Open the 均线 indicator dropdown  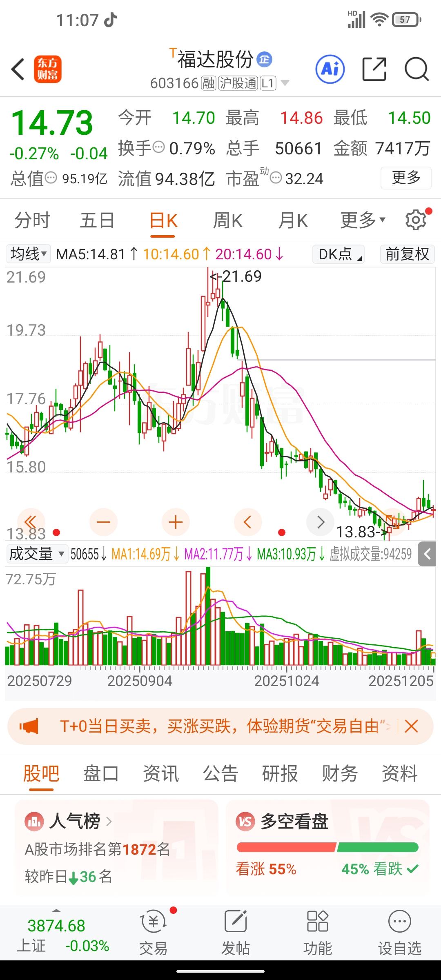tap(28, 254)
